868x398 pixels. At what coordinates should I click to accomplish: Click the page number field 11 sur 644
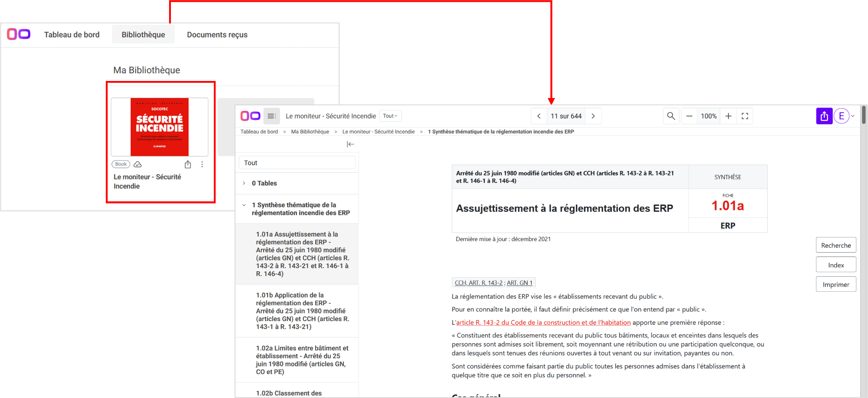[x=566, y=116]
